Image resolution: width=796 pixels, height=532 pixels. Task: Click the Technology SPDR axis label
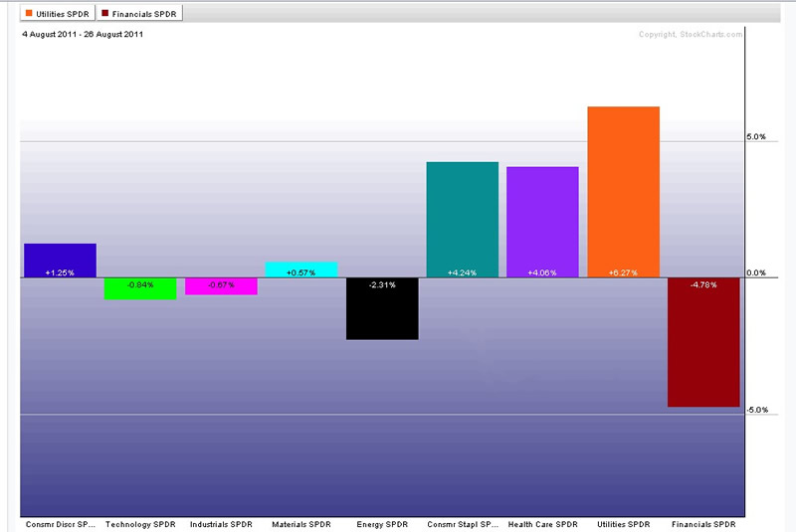[x=140, y=524]
